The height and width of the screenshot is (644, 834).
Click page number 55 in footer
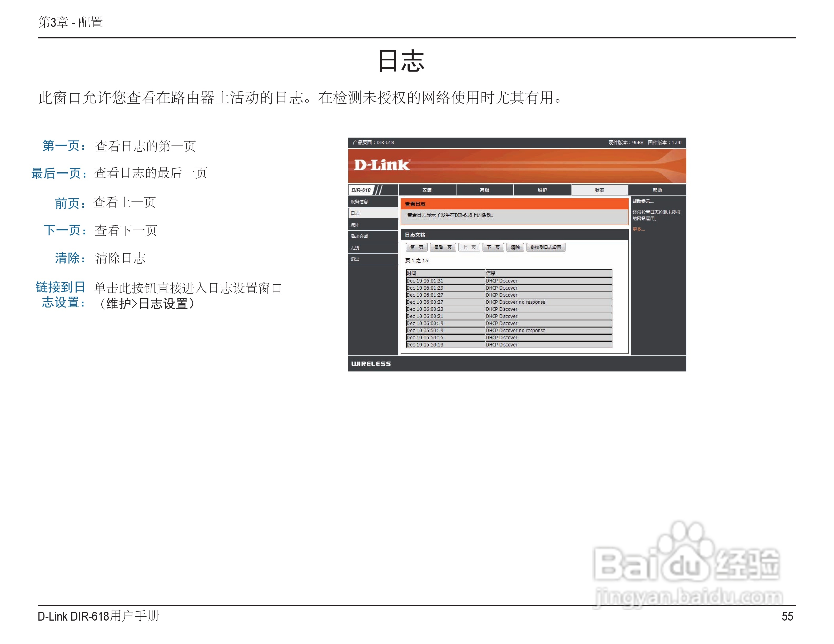[787, 617]
